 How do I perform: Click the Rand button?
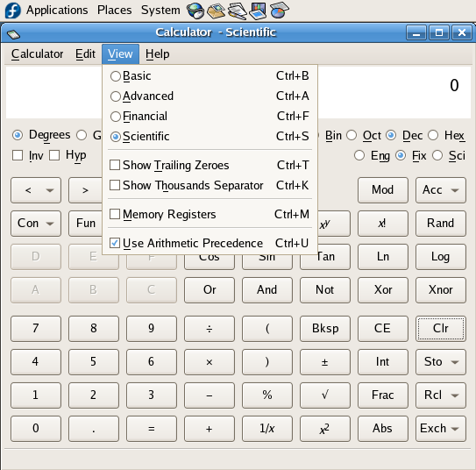[441, 224]
